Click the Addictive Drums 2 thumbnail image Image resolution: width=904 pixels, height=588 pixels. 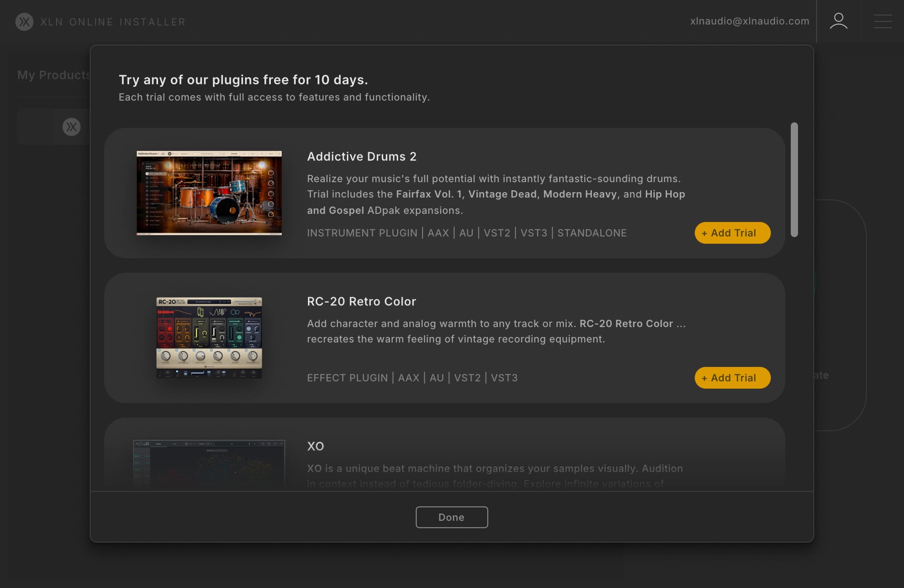(x=209, y=193)
